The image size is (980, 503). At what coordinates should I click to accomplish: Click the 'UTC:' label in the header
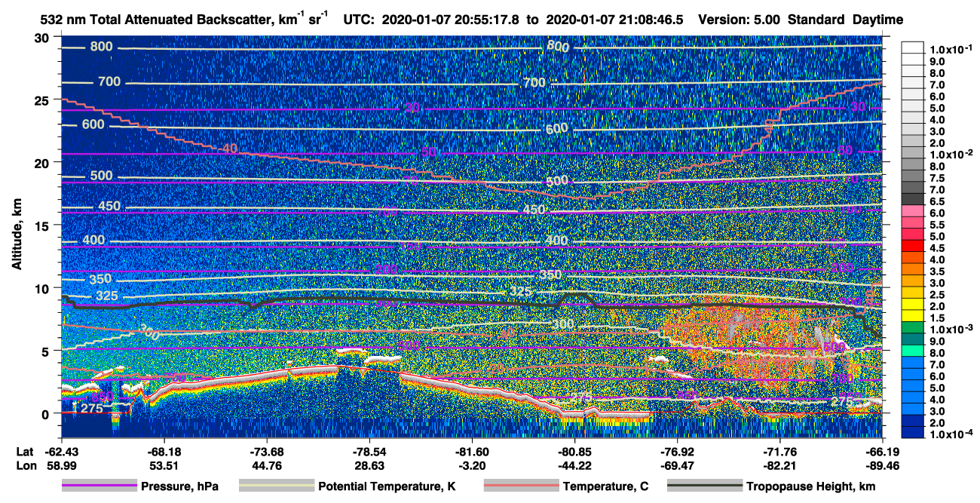359,20
